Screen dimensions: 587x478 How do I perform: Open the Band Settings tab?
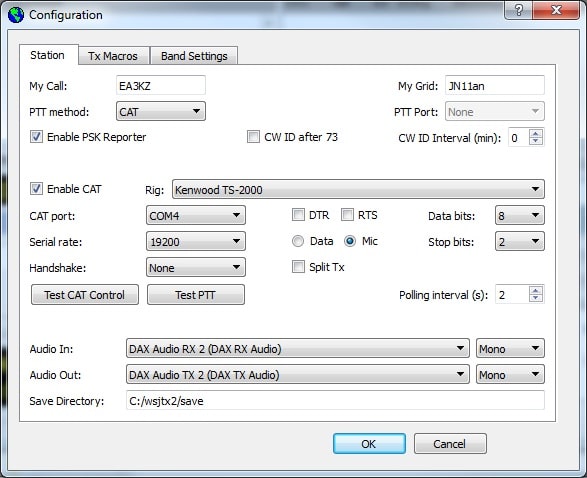click(x=194, y=56)
